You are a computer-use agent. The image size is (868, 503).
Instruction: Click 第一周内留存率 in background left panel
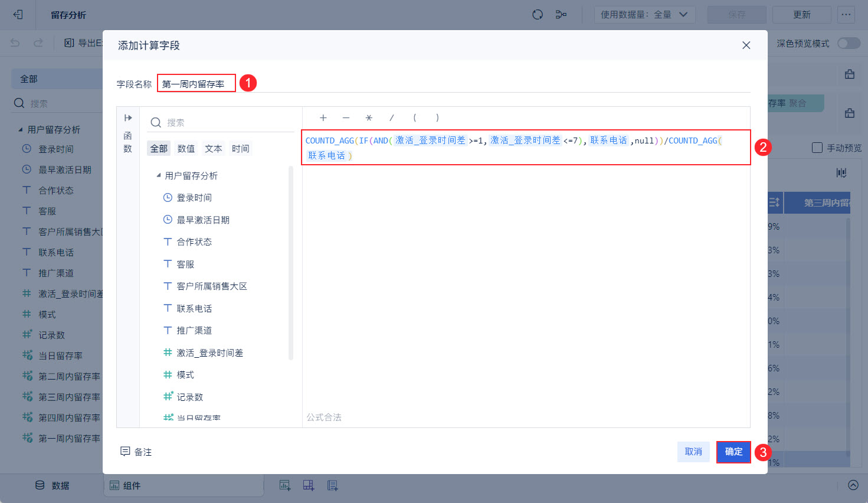[x=69, y=438]
